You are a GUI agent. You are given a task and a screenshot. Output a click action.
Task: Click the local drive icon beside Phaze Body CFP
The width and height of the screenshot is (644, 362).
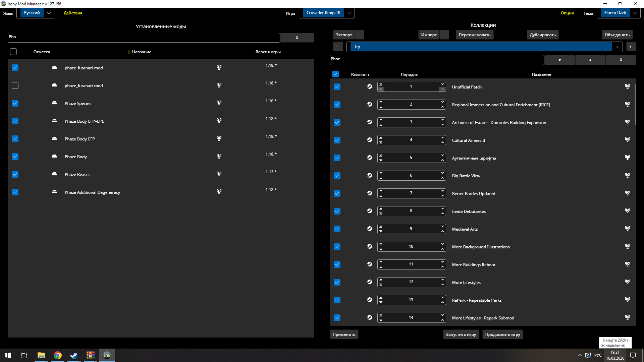pyautogui.click(x=54, y=138)
